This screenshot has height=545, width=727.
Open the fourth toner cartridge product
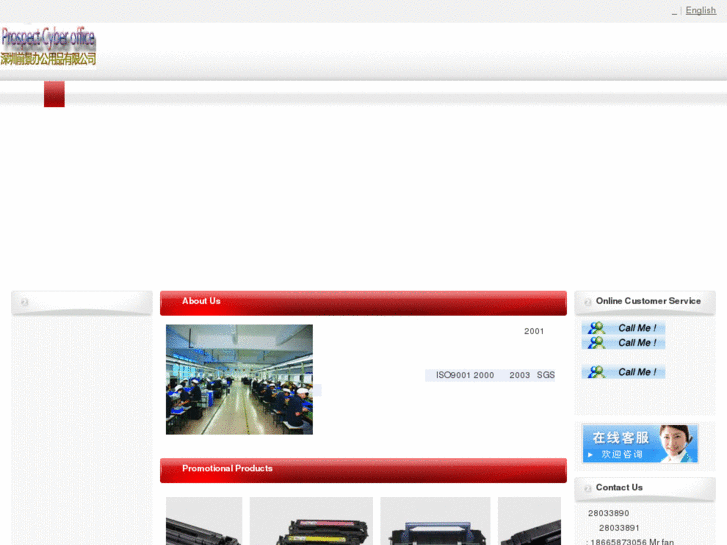[x=529, y=521]
